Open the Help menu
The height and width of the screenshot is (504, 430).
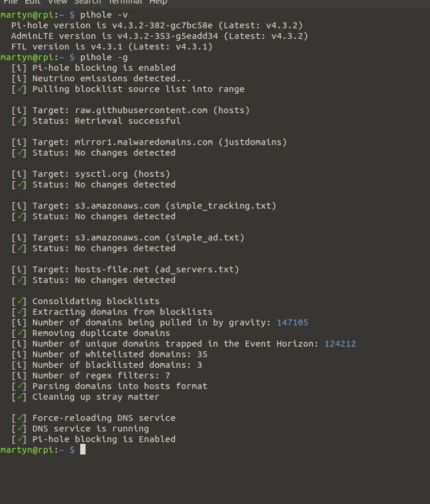click(x=158, y=2)
